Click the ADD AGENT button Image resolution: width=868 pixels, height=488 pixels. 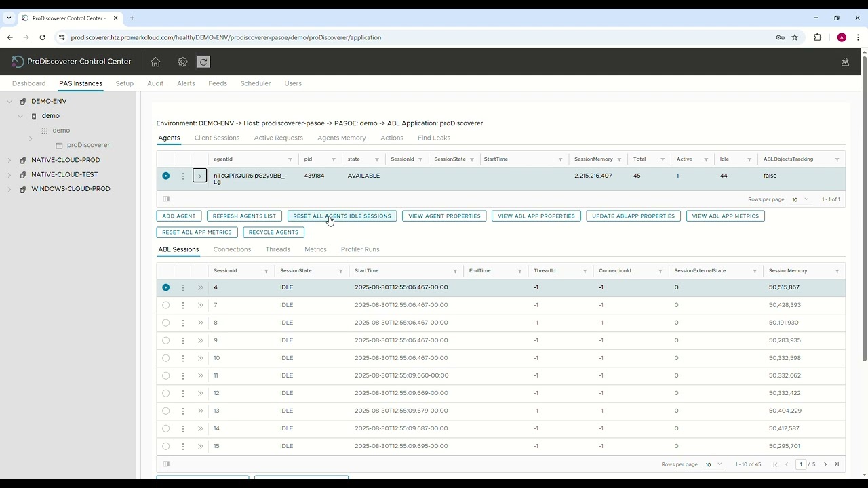click(x=179, y=216)
